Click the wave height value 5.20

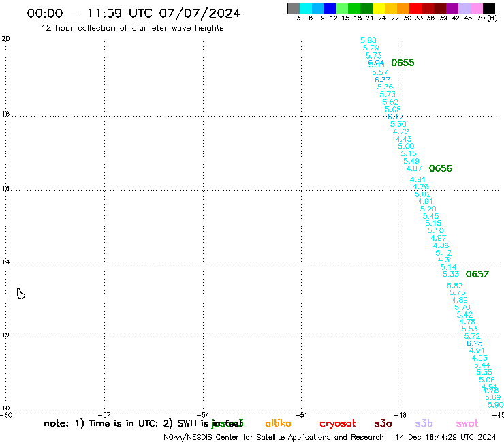(x=428, y=209)
